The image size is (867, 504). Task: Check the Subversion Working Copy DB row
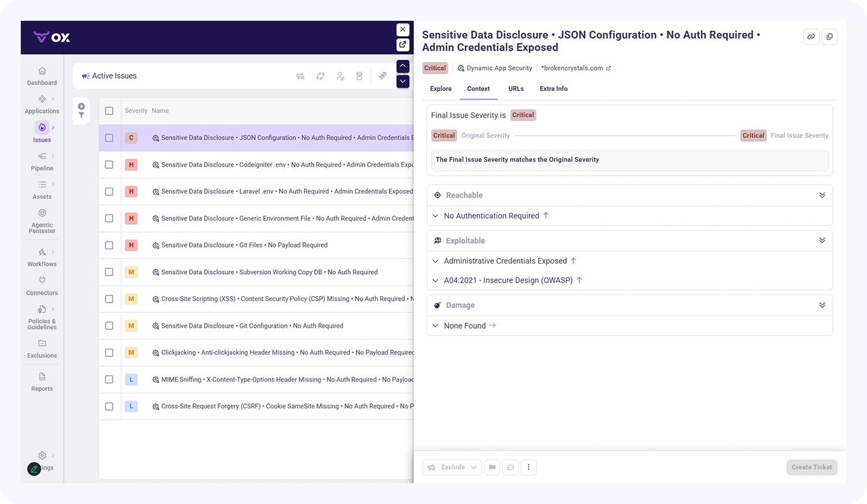click(109, 272)
